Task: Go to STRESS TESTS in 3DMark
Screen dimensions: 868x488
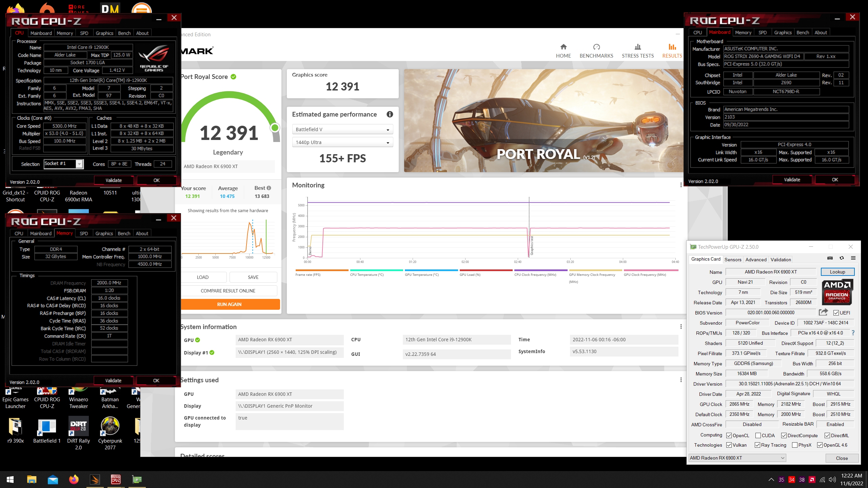Action: tap(637, 51)
